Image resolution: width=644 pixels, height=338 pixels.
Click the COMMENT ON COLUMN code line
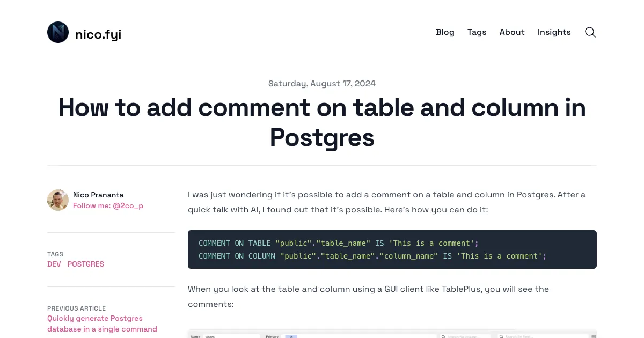(372, 256)
